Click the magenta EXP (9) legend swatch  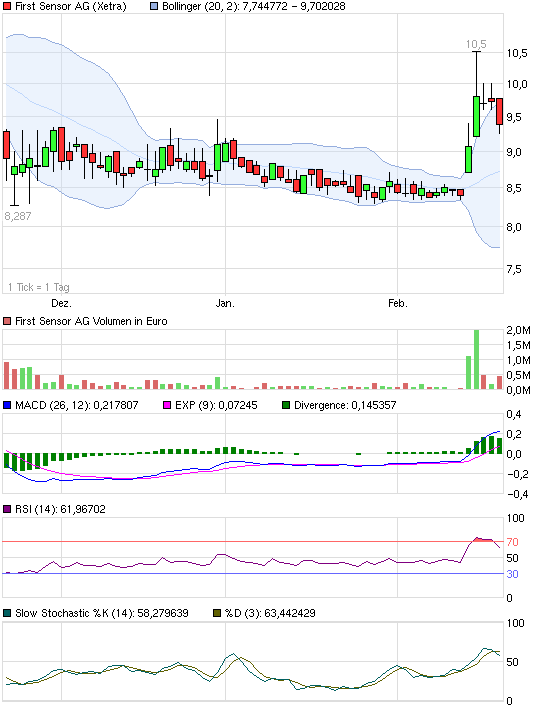click(x=167, y=405)
